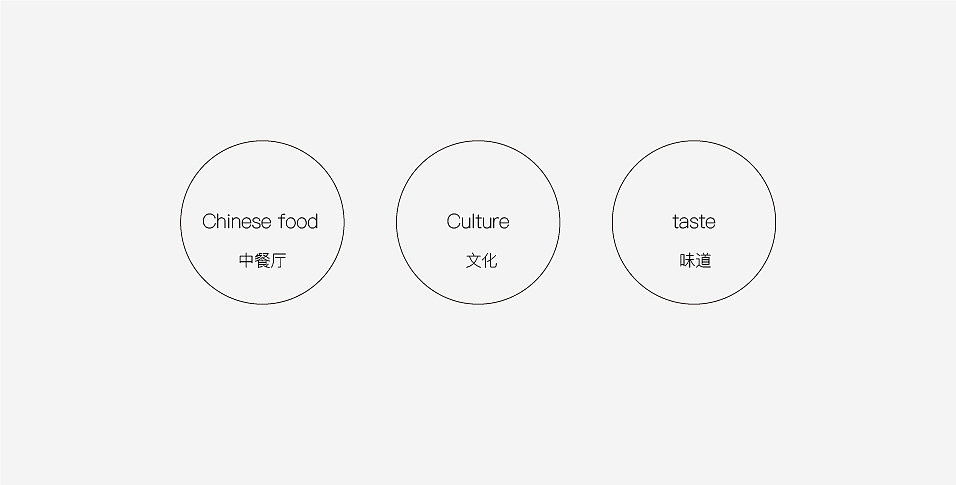This screenshot has height=485, width=956.
Task: Select the letters "ture" ending "Culture"
Action: pyautogui.click(x=493, y=221)
